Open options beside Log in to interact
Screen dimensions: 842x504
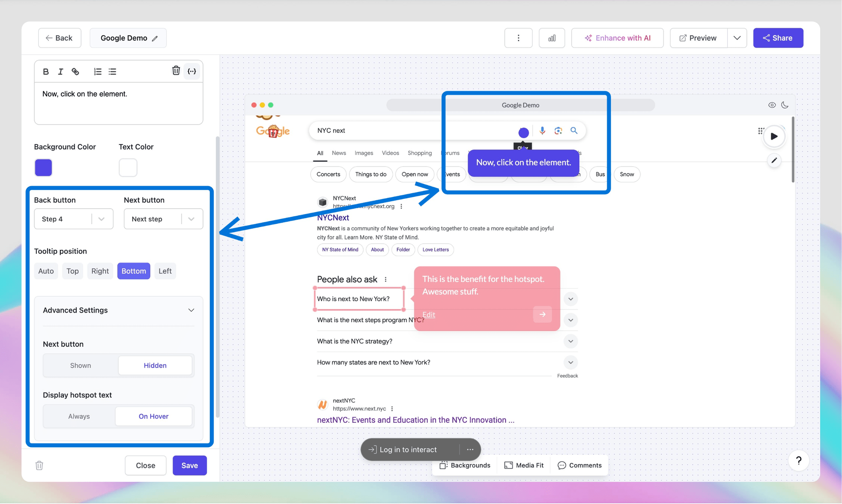(x=470, y=449)
